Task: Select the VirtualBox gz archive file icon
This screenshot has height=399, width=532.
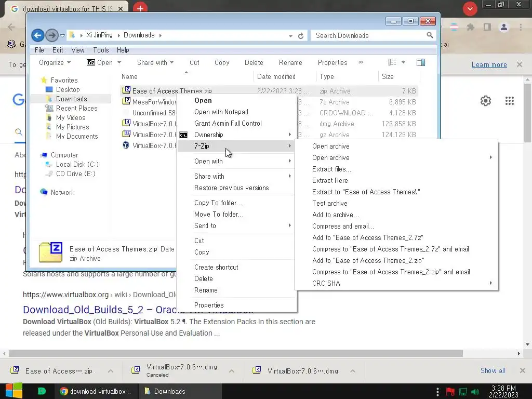Action: [126, 134]
